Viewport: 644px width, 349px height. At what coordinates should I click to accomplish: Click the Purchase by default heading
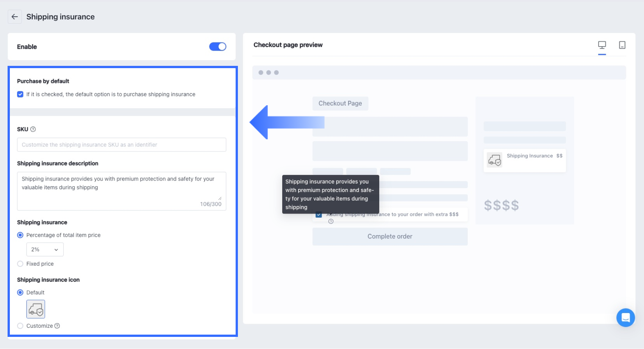click(x=43, y=81)
